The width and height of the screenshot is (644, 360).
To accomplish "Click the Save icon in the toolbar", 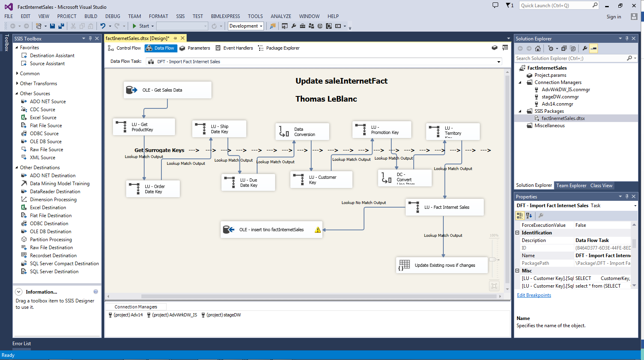I will tap(52, 26).
